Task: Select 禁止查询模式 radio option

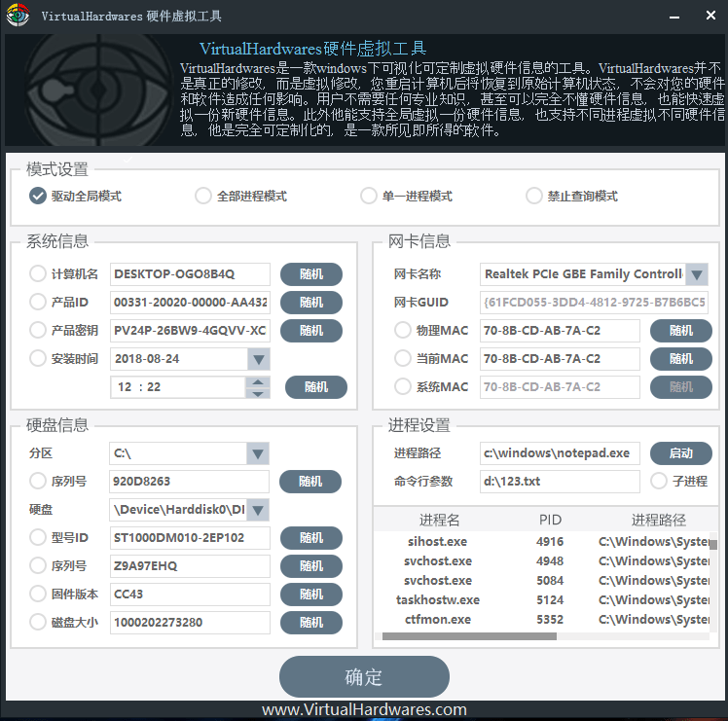Action: 534,196
